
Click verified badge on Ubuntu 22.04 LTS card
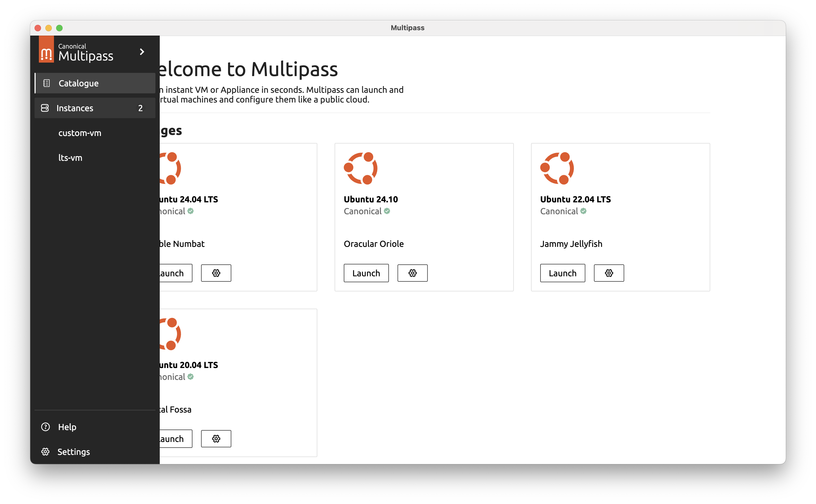point(583,211)
